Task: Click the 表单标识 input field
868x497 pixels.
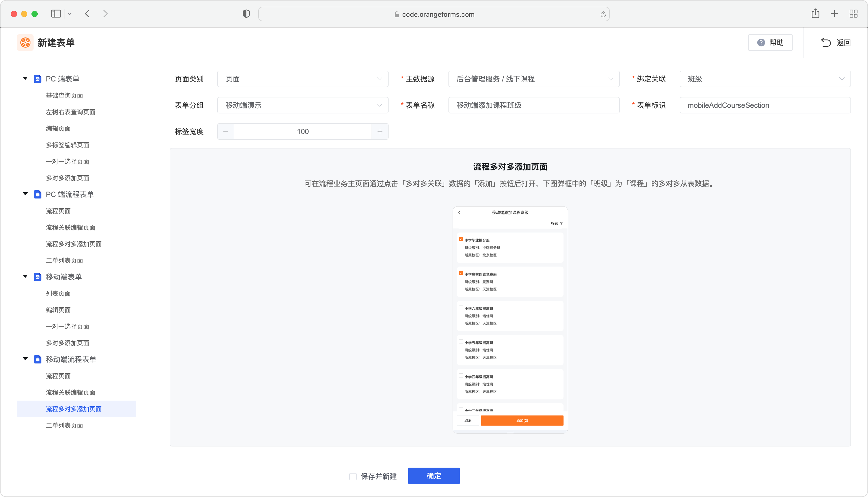Action: pos(765,105)
